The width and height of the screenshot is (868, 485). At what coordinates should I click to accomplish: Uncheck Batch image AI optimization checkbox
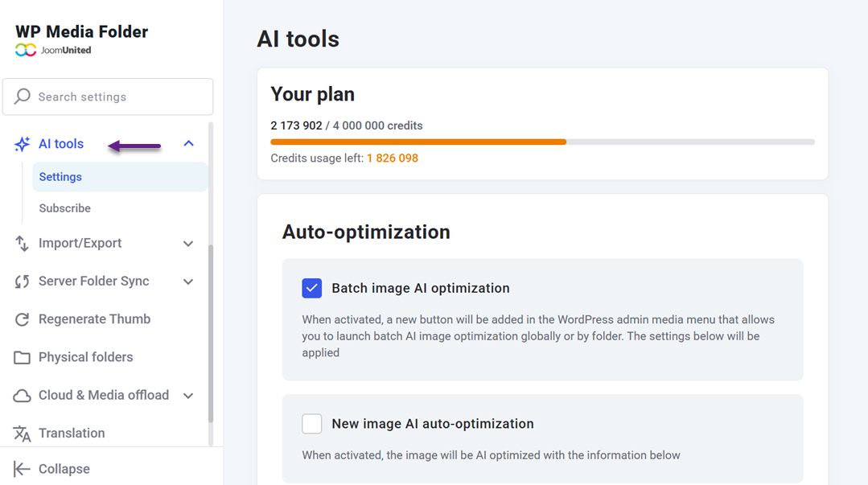click(x=311, y=288)
